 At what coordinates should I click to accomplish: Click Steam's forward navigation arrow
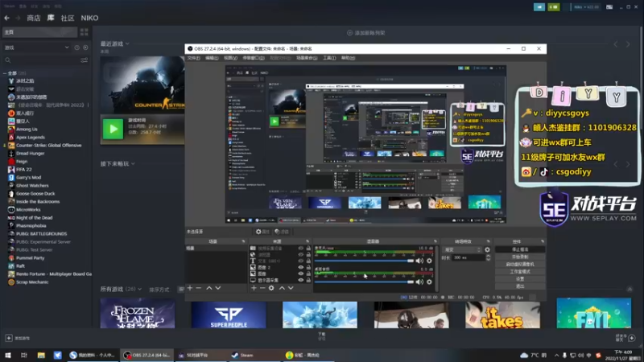pyautogui.click(x=18, y=18)
